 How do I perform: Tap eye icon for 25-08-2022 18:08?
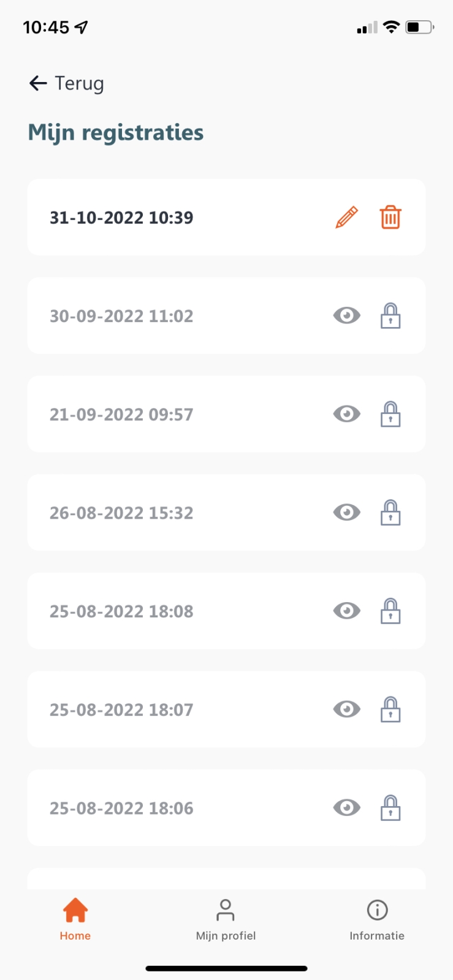[x=346, y=611]
